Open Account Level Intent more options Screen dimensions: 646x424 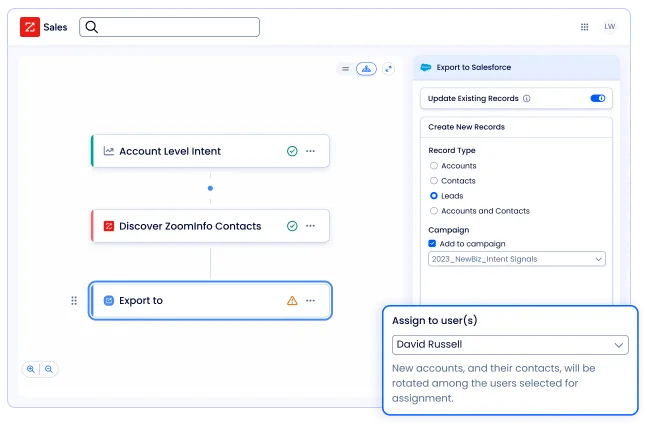(310, 151)
